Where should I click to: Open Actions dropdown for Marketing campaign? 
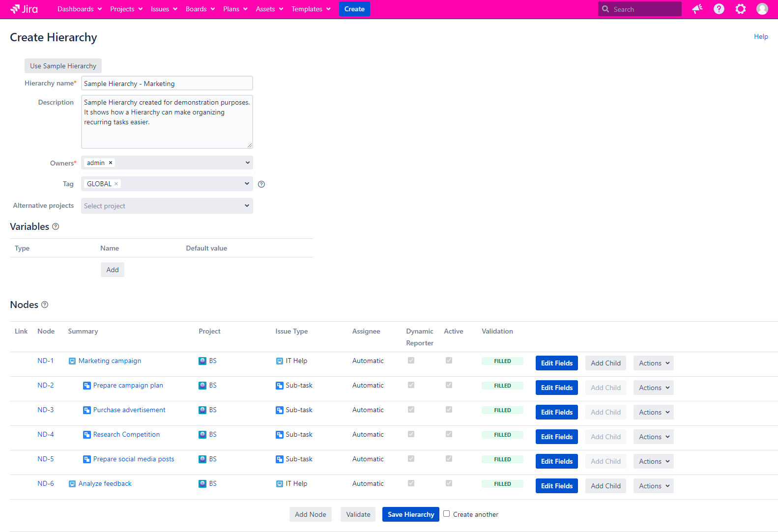click(653, 363)
